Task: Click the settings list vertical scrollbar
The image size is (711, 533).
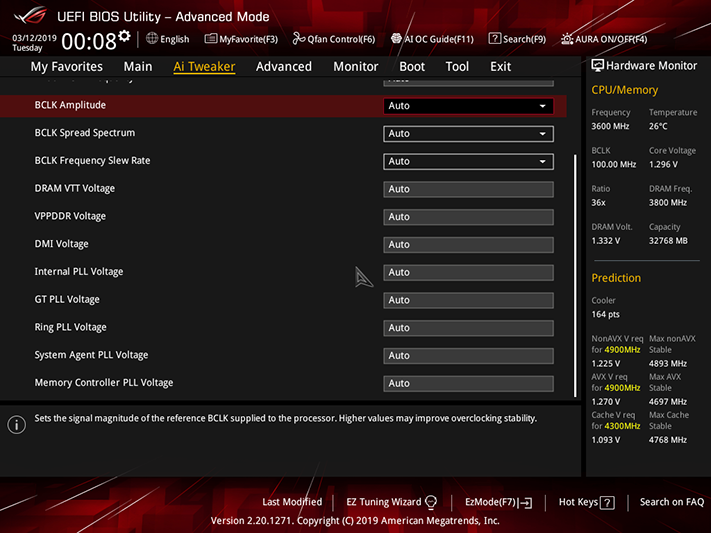Action: tap(575, 276)
